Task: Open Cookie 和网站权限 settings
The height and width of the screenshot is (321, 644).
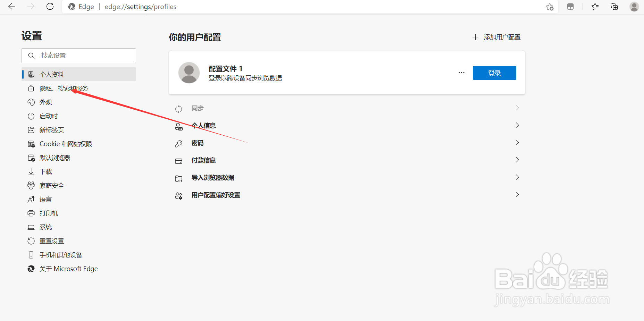Action: coord(79,144)
